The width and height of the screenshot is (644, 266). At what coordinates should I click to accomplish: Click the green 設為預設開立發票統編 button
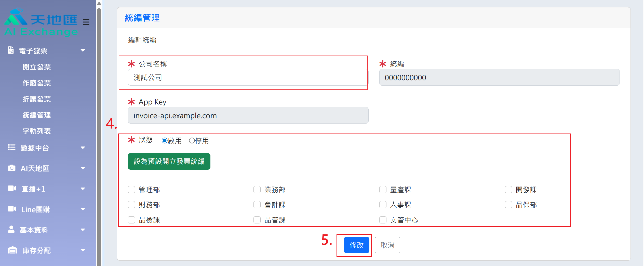click(169, 161)
